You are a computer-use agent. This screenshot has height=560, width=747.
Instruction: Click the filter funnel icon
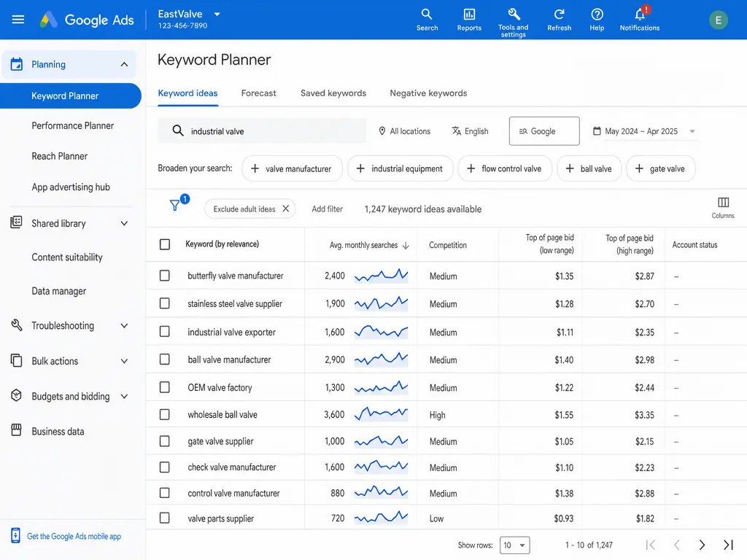(x=175, y=205)
